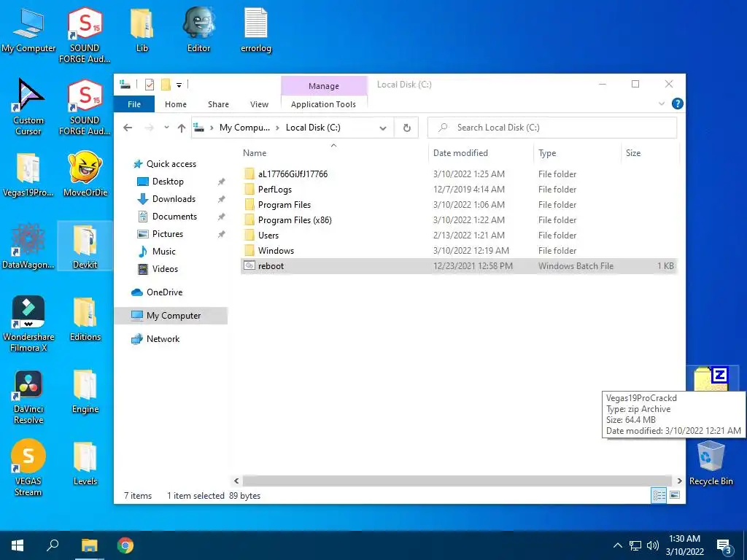Select Network in navigation pane
The image size is (747, 560).
tap(156, 339)
